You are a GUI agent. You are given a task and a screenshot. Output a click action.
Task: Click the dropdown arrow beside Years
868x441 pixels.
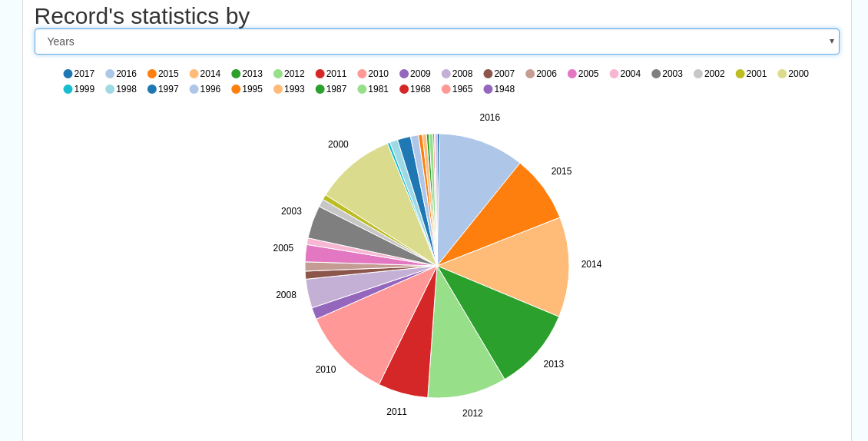(831, 41)
